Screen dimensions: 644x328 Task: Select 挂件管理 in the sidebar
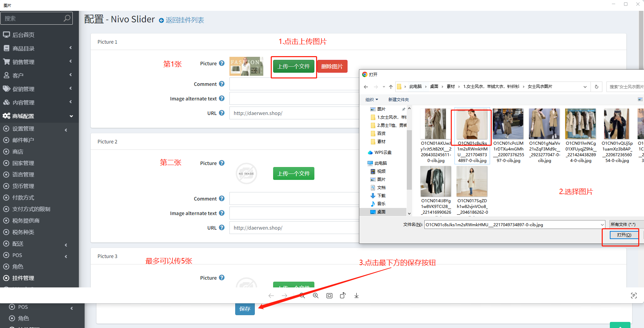click(x=23, y=278)
